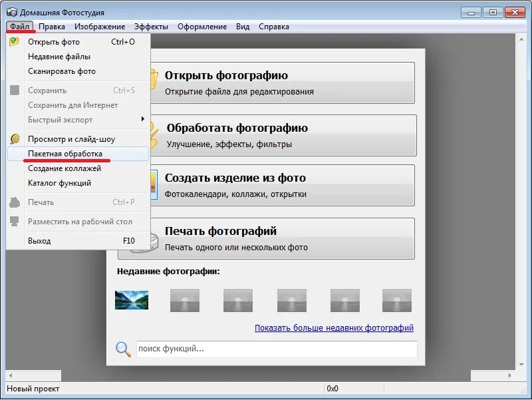Select Пакетная обработка menu entry
The width and height of the screenshot is (532, 400).
pyautogui.click(x=78, y=154)
